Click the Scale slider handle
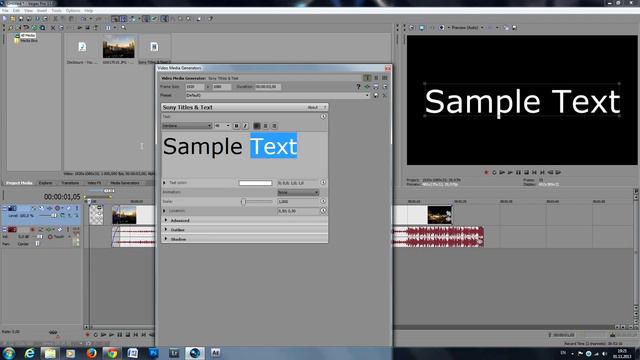Screen dimensions: 640x360 (243, 201)
